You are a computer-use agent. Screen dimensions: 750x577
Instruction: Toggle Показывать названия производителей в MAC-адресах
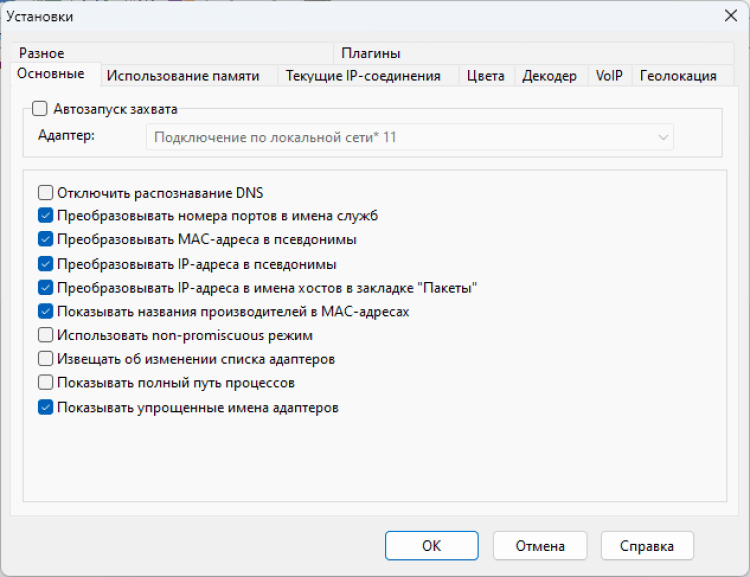click(45, 312)
